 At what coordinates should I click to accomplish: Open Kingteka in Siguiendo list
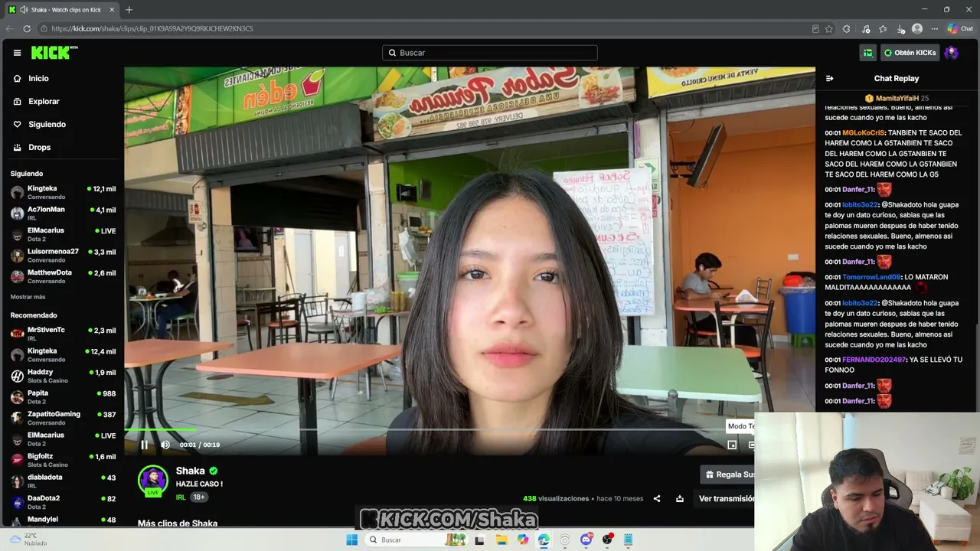[x=63, y=192]
